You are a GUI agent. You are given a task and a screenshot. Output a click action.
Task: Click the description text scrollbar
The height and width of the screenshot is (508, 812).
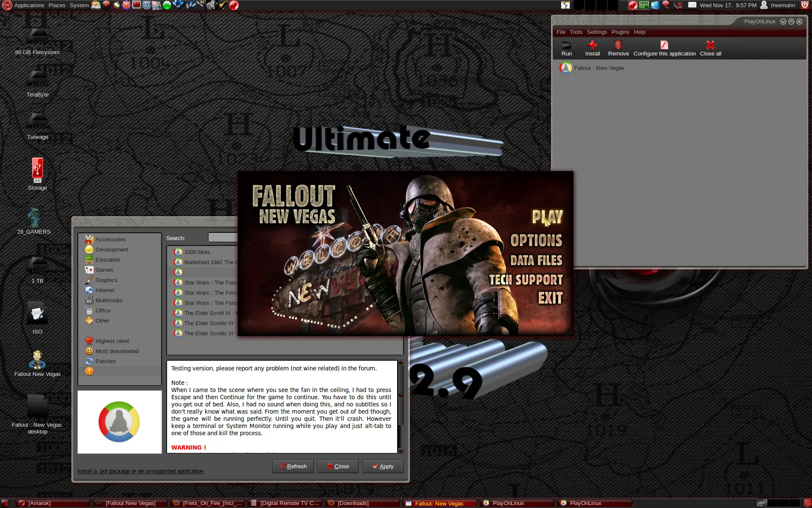(401, 407)
